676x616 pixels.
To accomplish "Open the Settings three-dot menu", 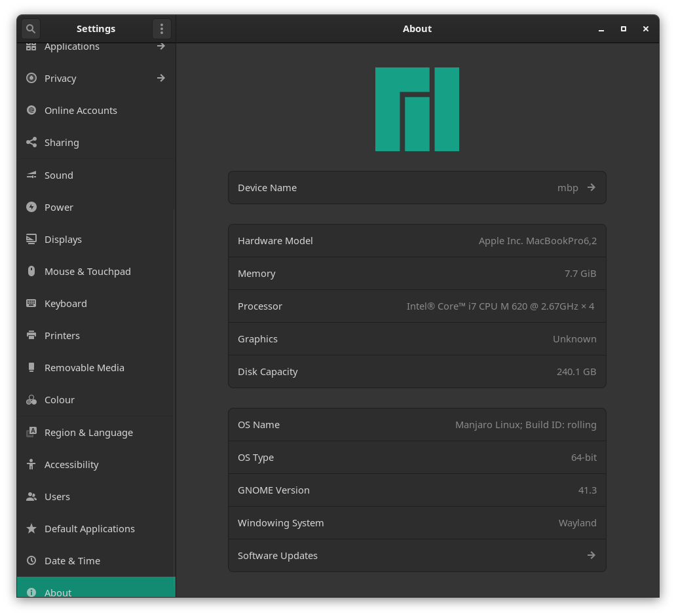I will (x=161, y=29).
